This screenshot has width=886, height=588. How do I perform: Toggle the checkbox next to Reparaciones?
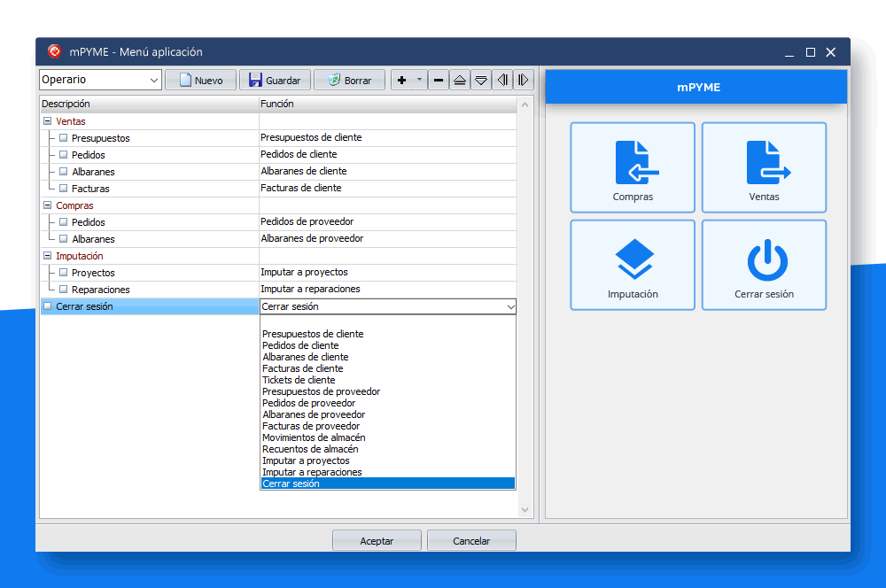coord(64,290)
